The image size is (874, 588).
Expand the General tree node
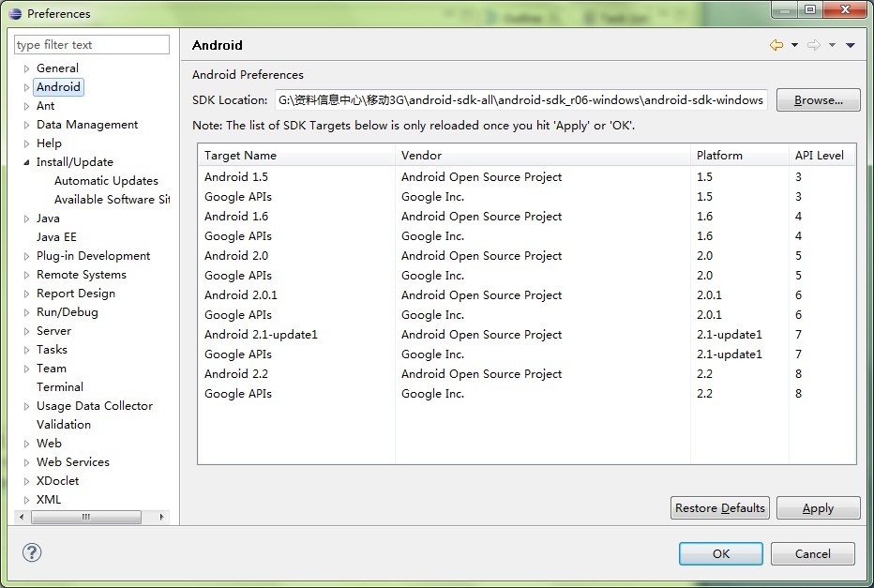tap(26, 68)
